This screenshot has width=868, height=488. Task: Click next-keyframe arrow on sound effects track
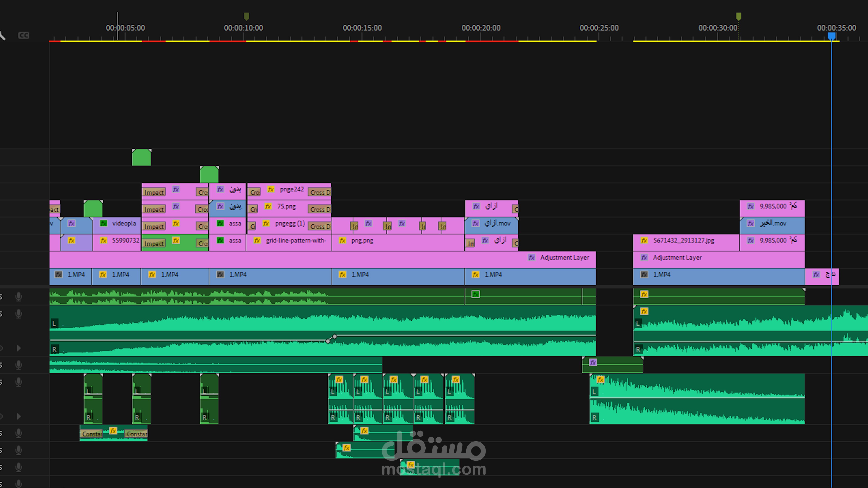coord(19,416)
